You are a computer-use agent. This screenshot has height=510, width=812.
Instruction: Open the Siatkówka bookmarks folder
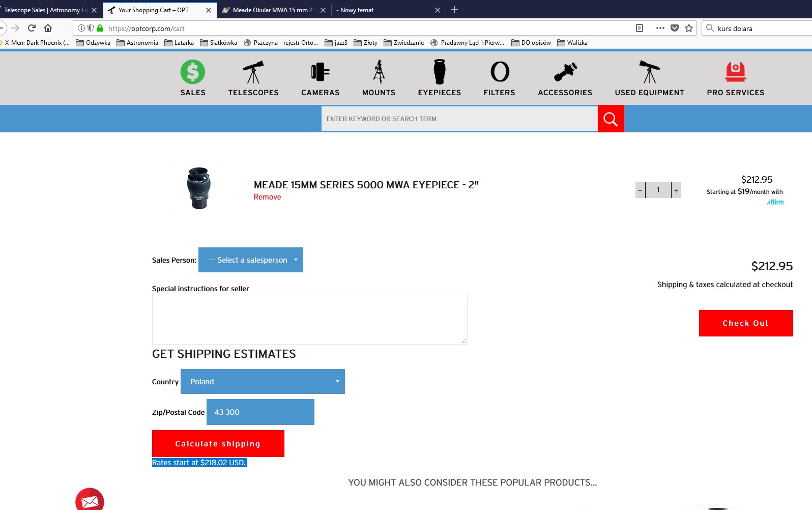click(218, 43)
